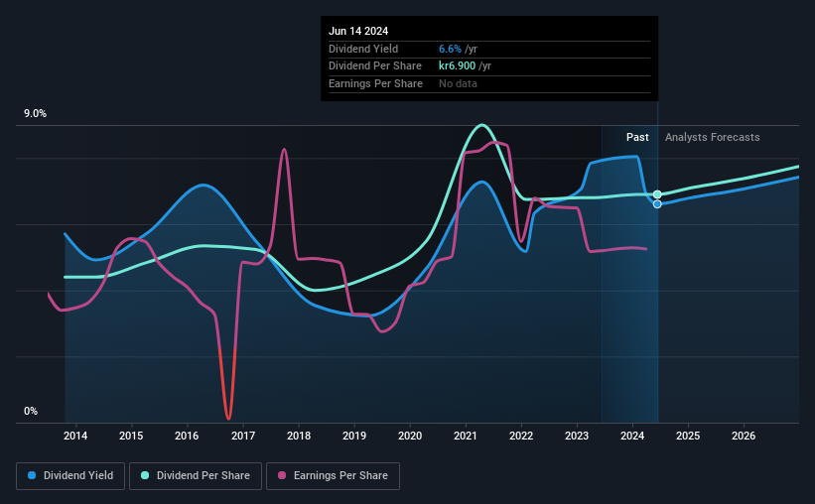Click the 2014 x-axis label
The image size is (815, 504).
point(75,436)
